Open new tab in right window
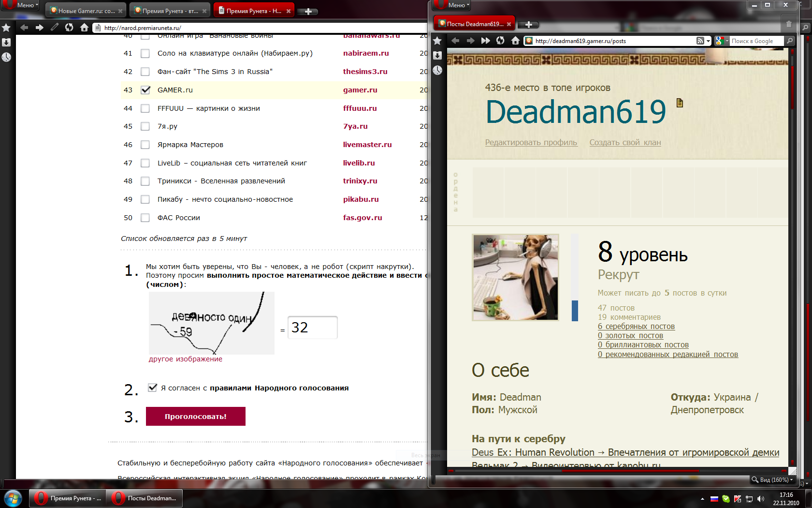Image resolution: width=812 pixels, height=508 pixels. click(528, 24)
